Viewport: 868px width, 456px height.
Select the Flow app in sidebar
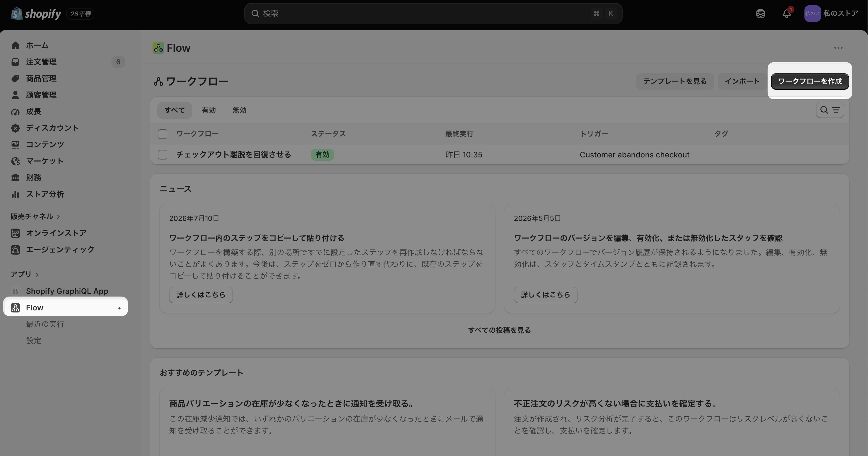coord(65,307)
